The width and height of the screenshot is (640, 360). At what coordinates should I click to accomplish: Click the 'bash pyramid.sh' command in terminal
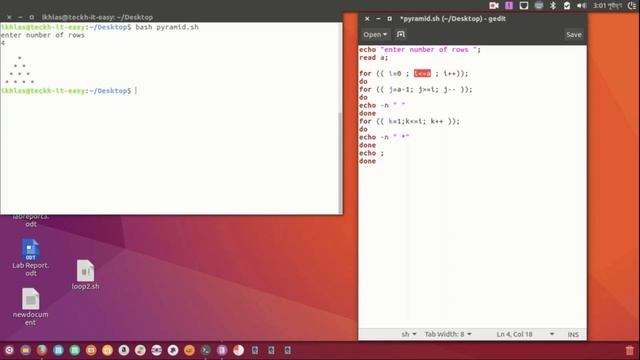point(167,27)
